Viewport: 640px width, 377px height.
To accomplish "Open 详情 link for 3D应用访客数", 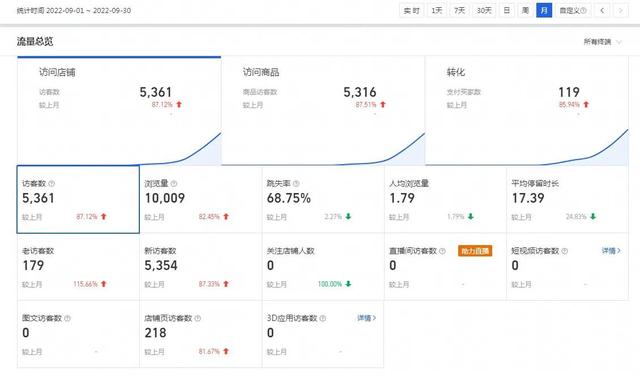I will [367, 318].
